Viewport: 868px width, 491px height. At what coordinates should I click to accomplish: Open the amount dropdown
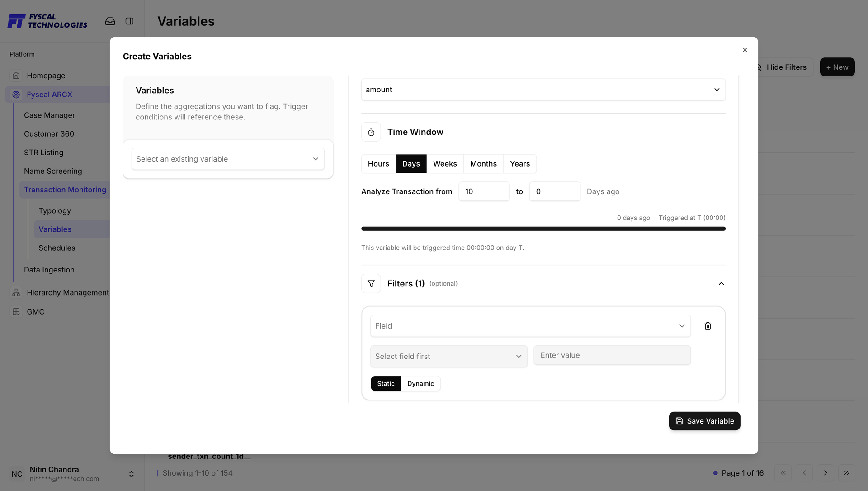(543, 90)
